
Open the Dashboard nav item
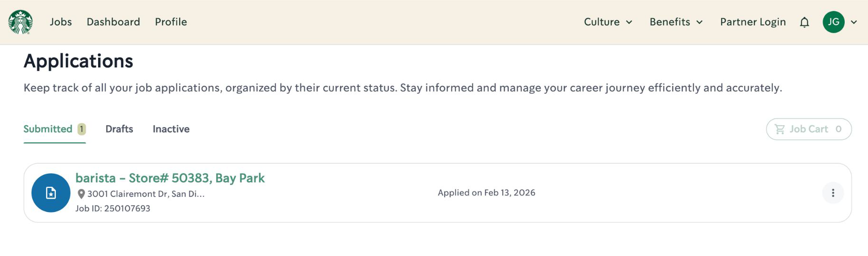coord(113,22)
